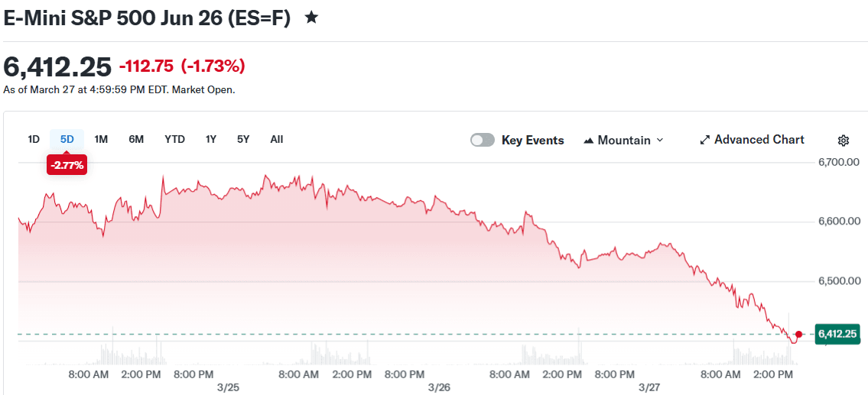Select the 5D range tab
Viewport: 868px width, 395px height.
pyautogui.click(x=67, y=139)
